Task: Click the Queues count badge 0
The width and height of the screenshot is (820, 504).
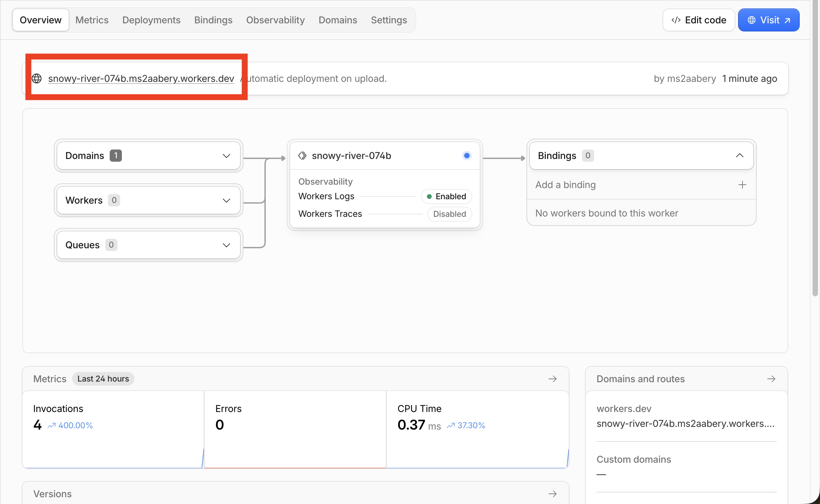Action: click(x=111, y=245)
